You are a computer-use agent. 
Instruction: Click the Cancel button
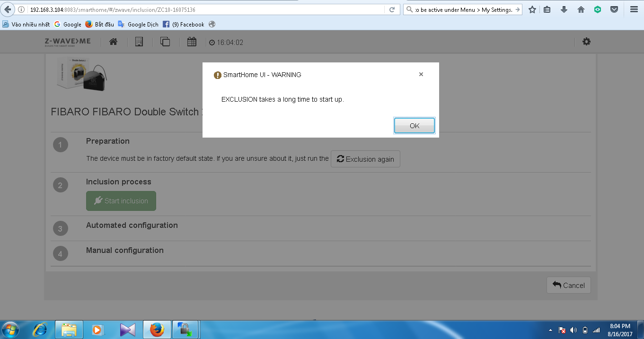[568, 285]
